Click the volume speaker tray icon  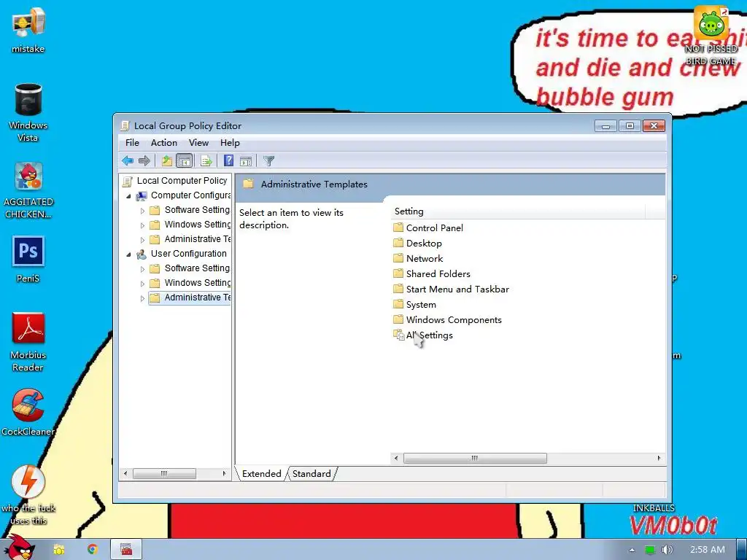(667, 550)
